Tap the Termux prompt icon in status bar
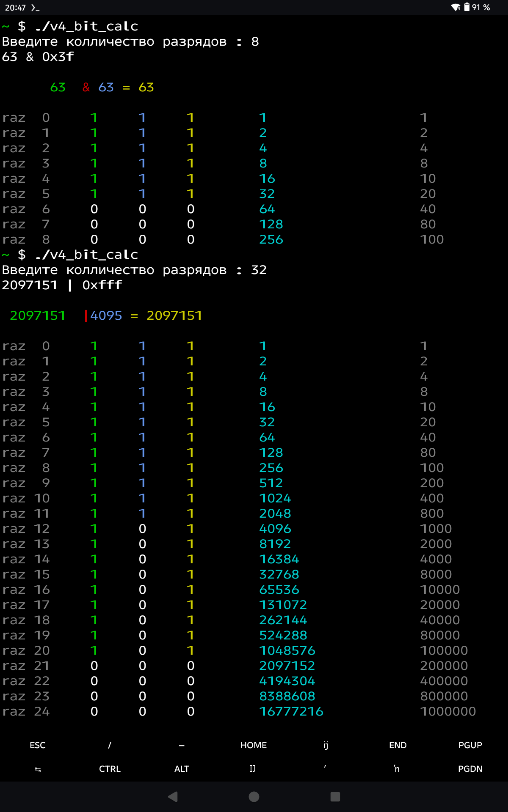 tap(36, 8)
